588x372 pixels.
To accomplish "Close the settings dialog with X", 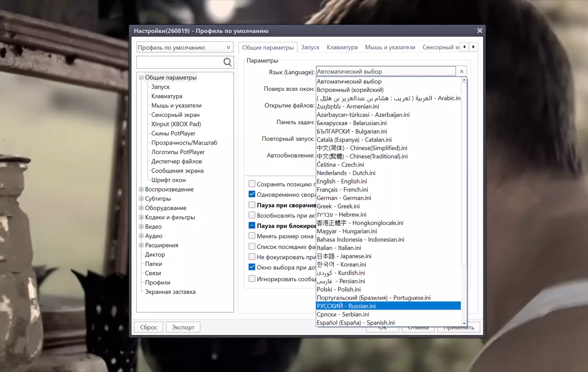I will coord(480,31).
